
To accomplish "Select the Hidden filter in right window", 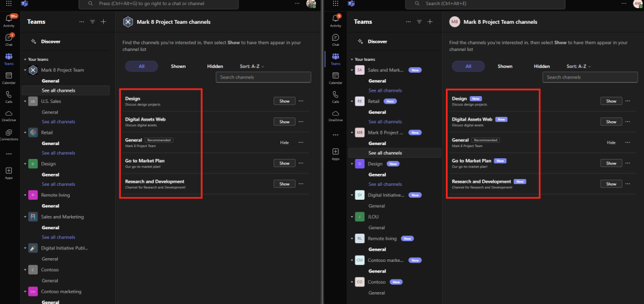I will pyautogui.click(x=541, y=67).
